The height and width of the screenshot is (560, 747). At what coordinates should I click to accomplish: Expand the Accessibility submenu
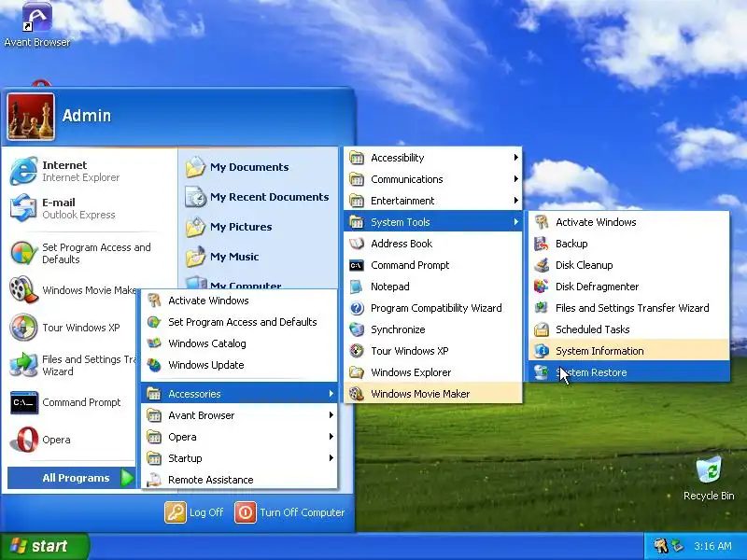[x=433, y=158]
